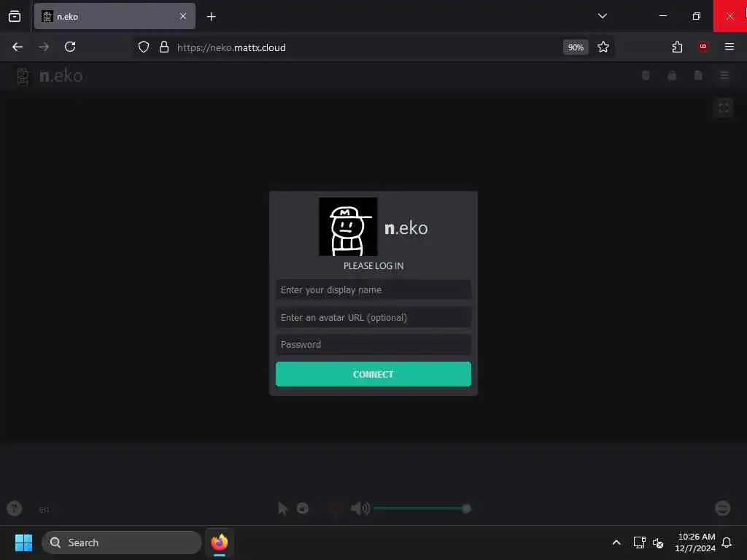Open the tracking protection shield icon
The image size is (747, 560).
(x=144, y=47)
